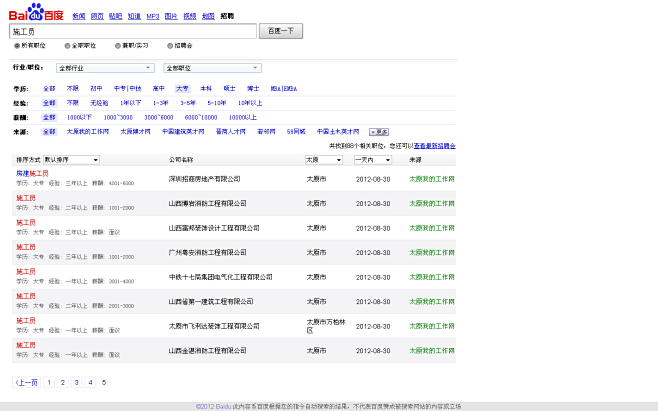Go to results page 3

click(76, 382)
